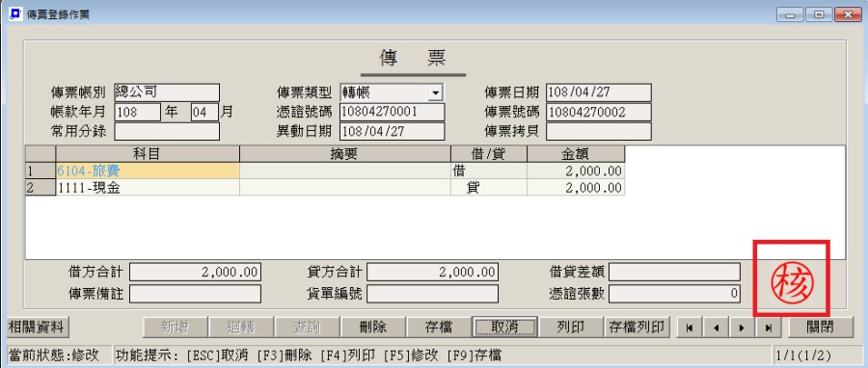Image resolution: width=868 pixels, height=368 pixels.
Task: Go to the next voucher record
Action: [x=742, y=328]
